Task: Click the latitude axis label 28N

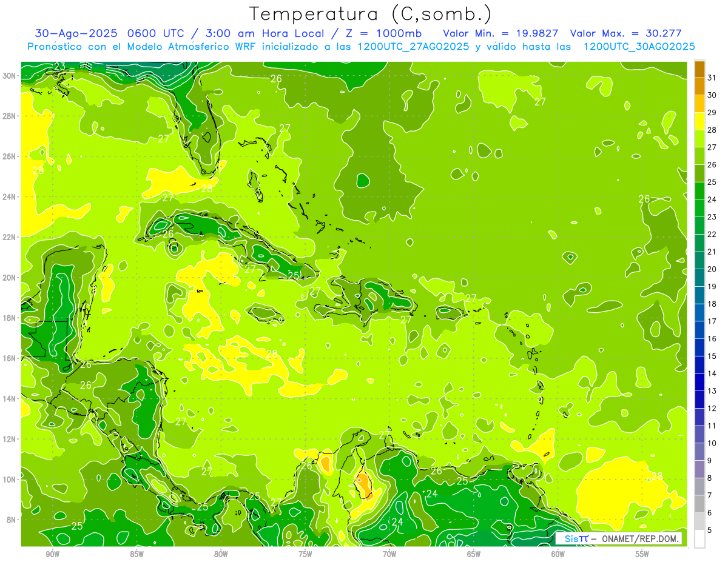Action: [10, 116]
